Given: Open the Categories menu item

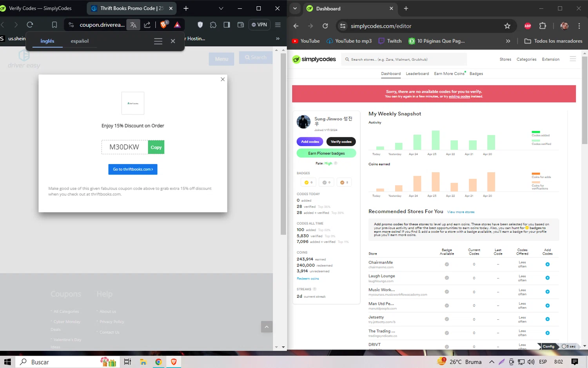Looking at the screenshot, I should point(526,59).
